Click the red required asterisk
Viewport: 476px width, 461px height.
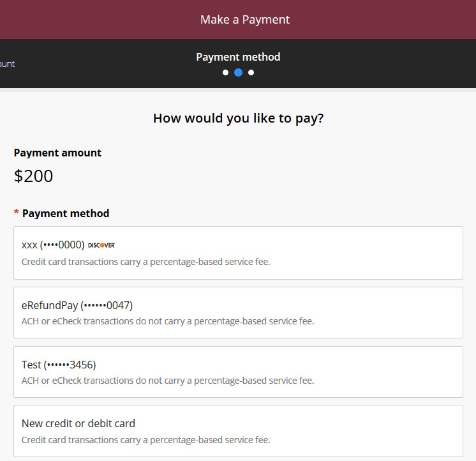click(x=17, y=212)
